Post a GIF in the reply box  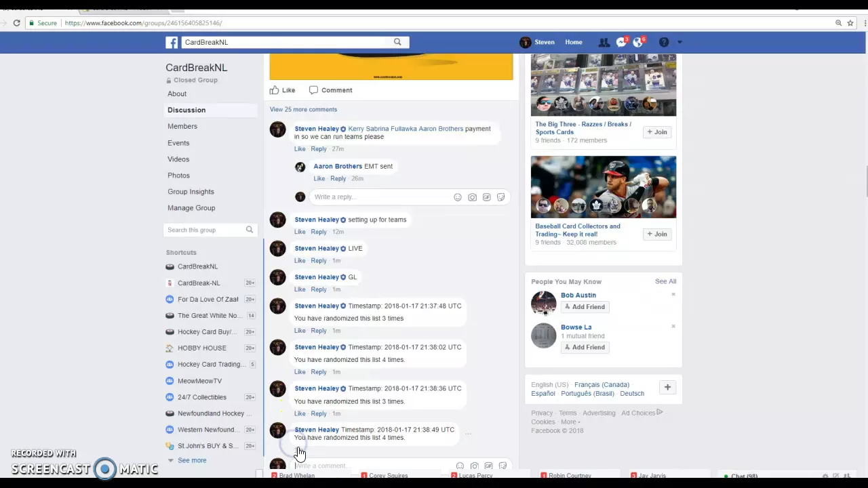tap(486, 197)
